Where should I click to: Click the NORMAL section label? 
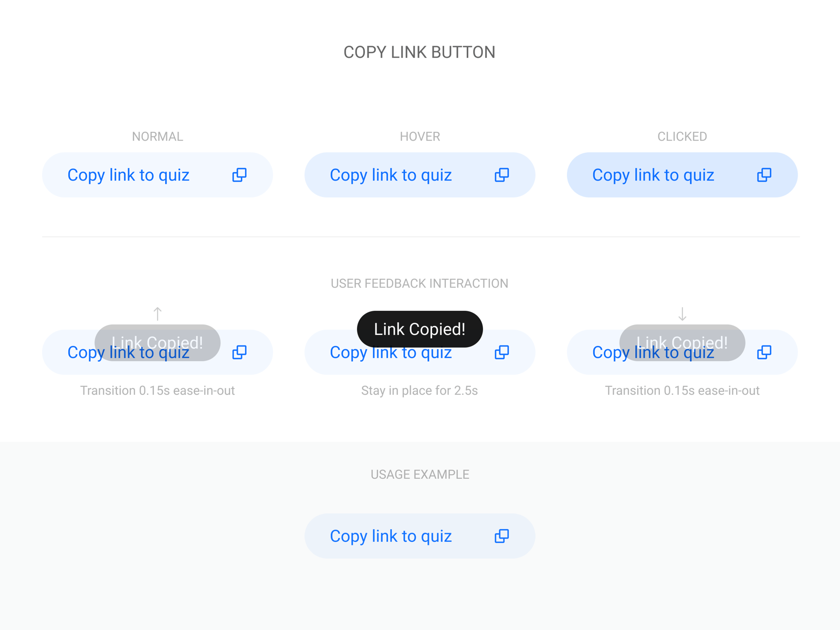coord(157,136)
